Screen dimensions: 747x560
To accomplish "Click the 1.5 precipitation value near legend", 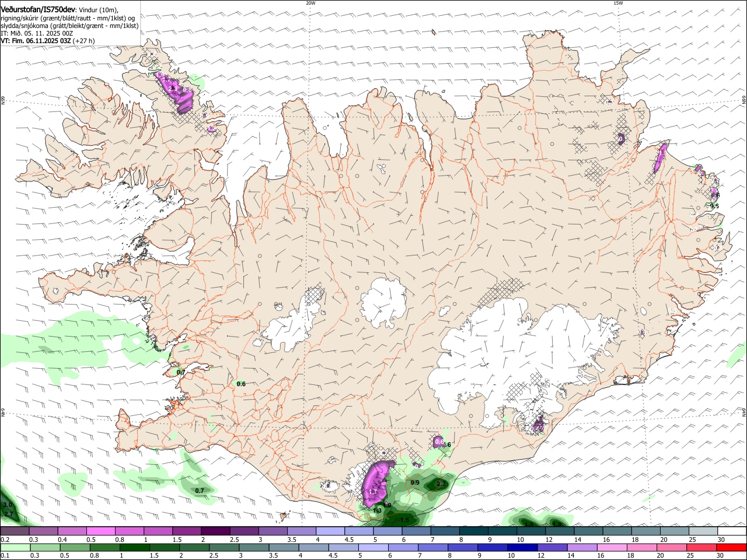I will coord(404,520).
